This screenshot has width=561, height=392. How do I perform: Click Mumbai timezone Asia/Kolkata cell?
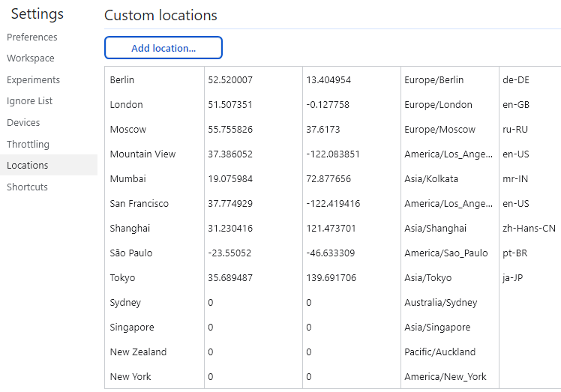coord(431,179)
